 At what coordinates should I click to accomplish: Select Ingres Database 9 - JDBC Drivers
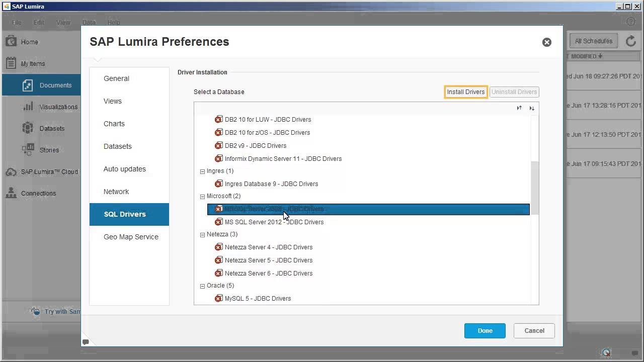271,184
